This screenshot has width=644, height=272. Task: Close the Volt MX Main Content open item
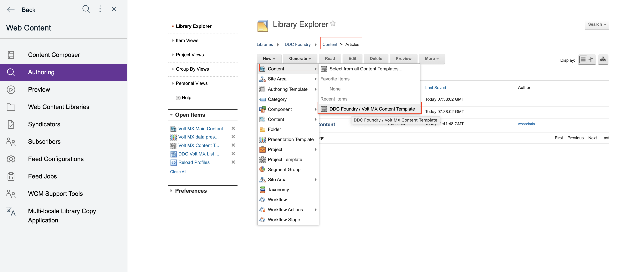click(x=233, y=128)
